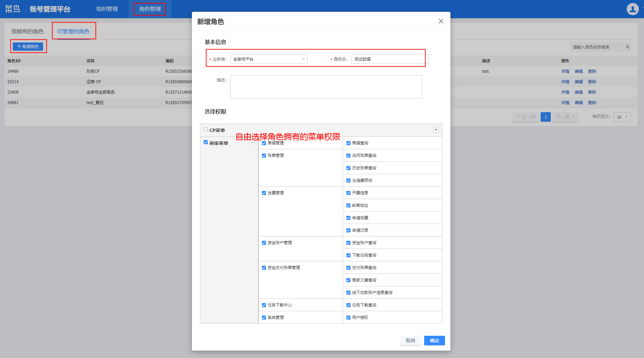Click the 描述 text area
This screenshot has width=644, height=358.
[326, 87]
